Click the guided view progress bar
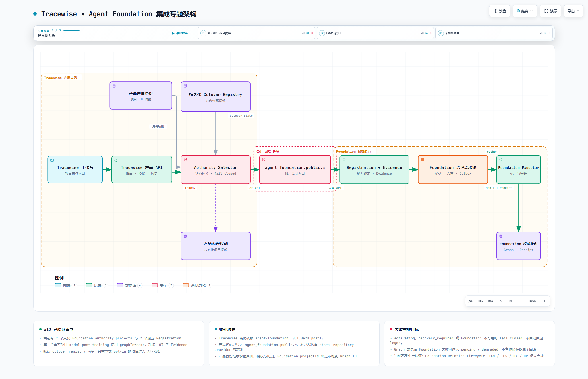Image resolution: width=588 pixels, height=379 pixels. (x=71, y=30)
